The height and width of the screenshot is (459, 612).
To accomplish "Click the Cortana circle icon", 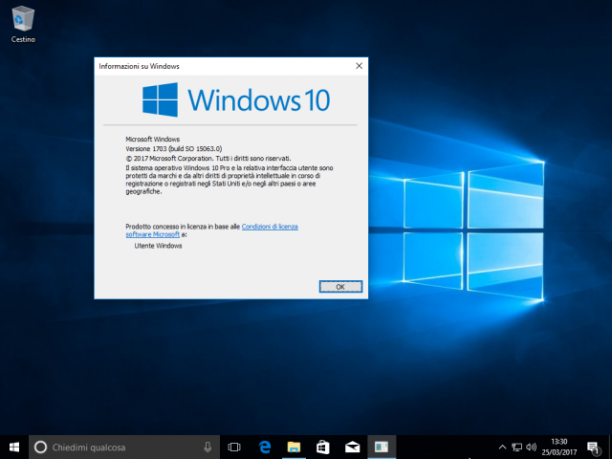I will pyautogui.click(x=41, y=447).
